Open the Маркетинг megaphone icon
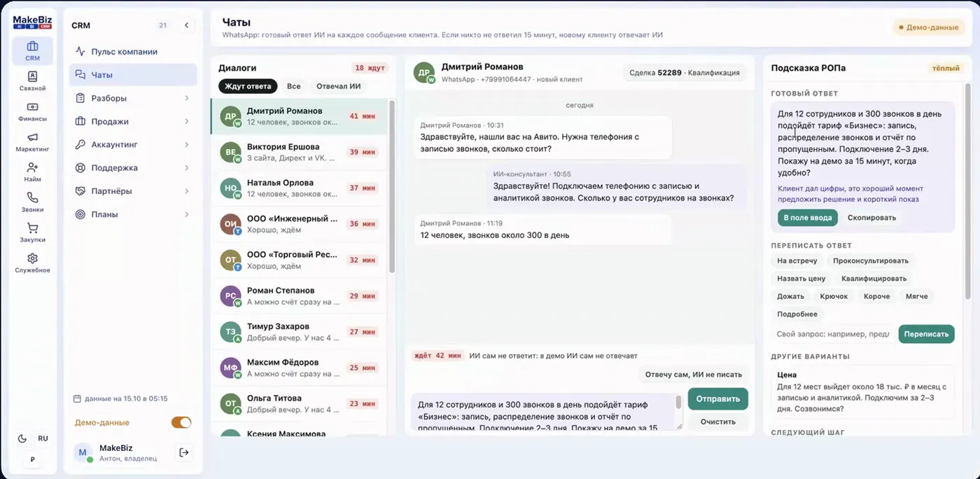This screenshot has height=479, width=980. [32, 137]
